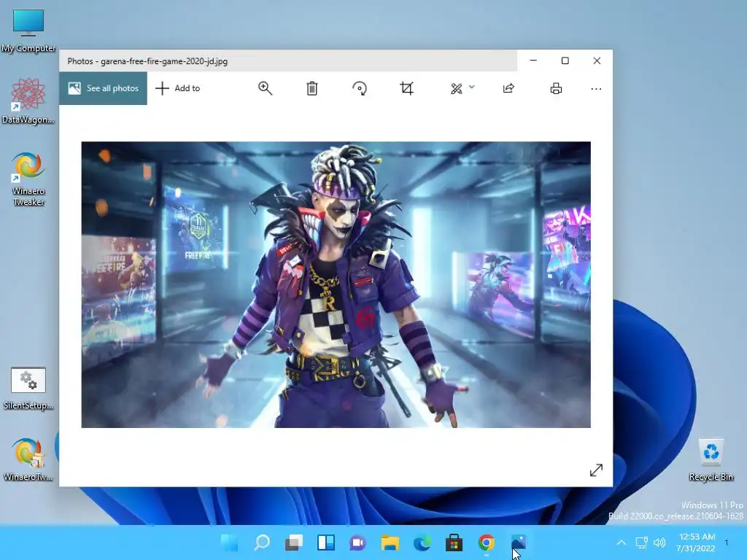Click the Photos app taskbar icon
The width and height of the screenshot is (747, 560).
tap(519, 542)
